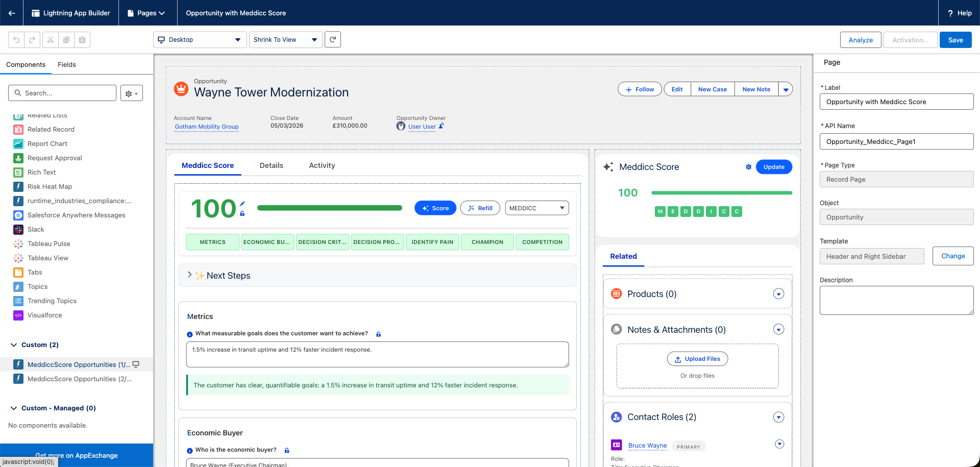Collapse the Custom - Managed (0) section
Screen dimensions: 980x467
point(14,408)
